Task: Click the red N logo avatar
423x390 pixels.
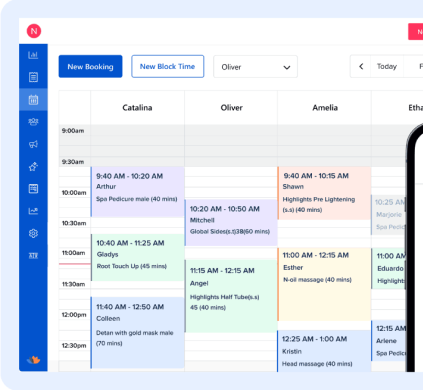Action: 34,31
